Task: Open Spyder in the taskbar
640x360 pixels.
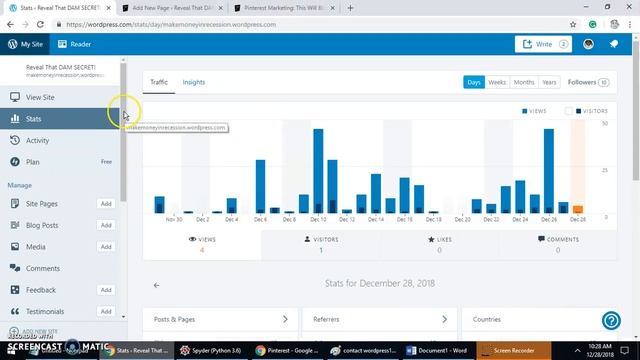Action: [211, 351]
